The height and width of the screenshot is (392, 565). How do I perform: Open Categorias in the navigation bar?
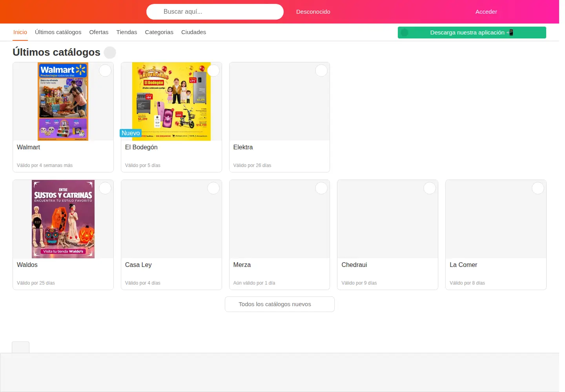click(159, 32)
